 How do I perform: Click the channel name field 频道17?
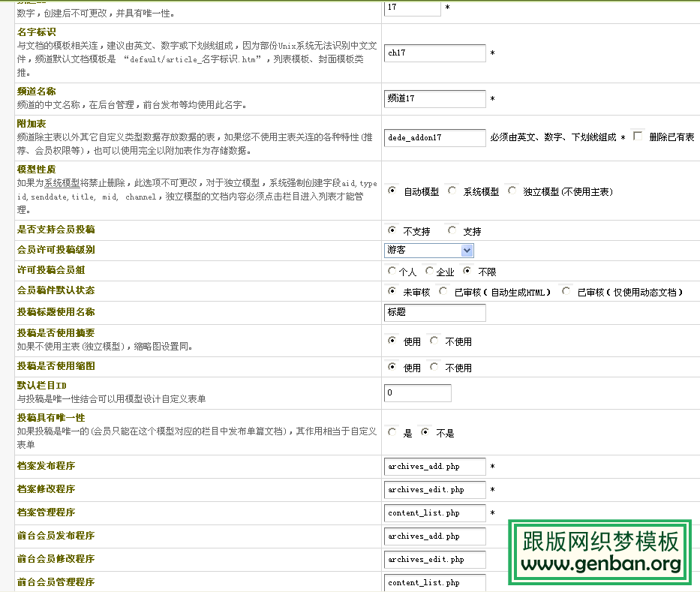click(x=435, y=99)
